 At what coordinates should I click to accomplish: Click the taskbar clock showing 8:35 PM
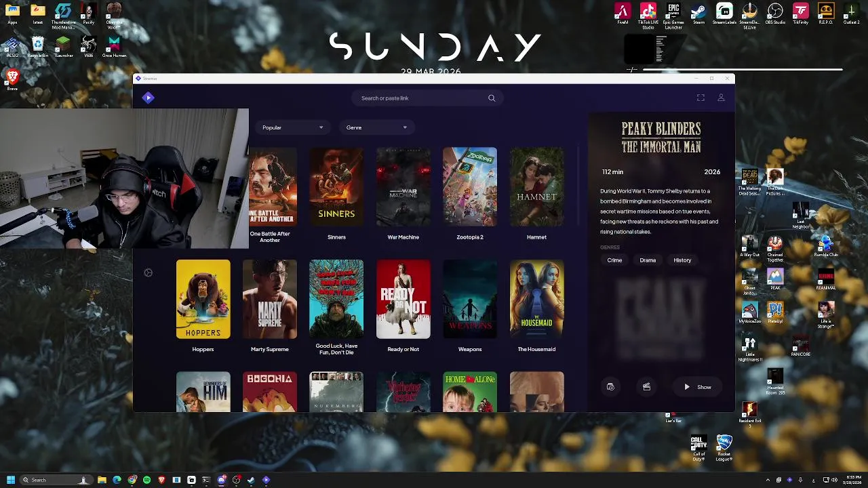point(854,480)
